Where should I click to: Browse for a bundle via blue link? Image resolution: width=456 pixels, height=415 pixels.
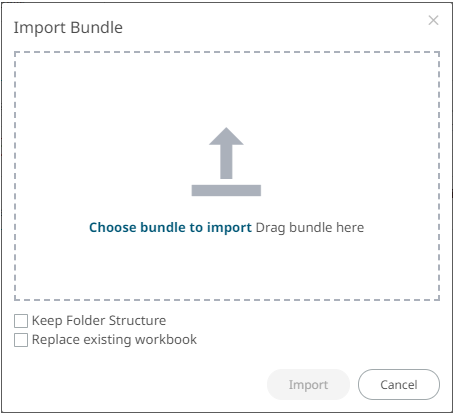(170, 228)
